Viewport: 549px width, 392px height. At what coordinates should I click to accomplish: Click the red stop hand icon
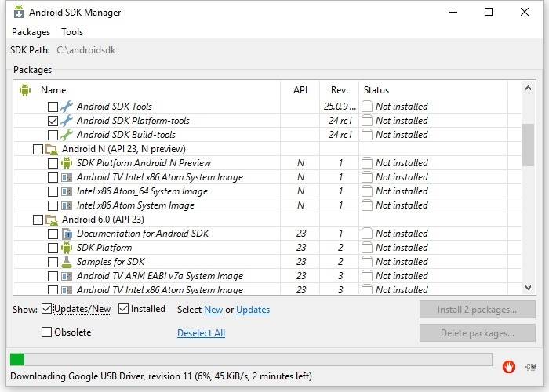[509, 367]
